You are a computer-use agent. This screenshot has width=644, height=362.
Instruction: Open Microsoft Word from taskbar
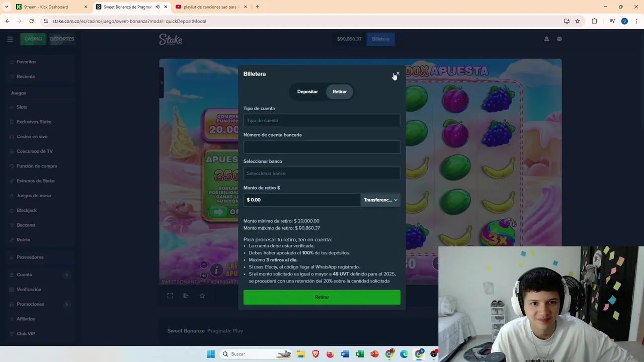click(345, 354)
